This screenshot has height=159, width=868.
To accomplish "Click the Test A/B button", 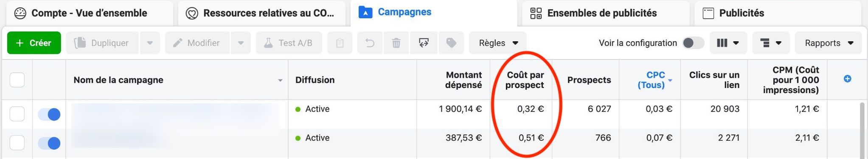I will [289, 43].
